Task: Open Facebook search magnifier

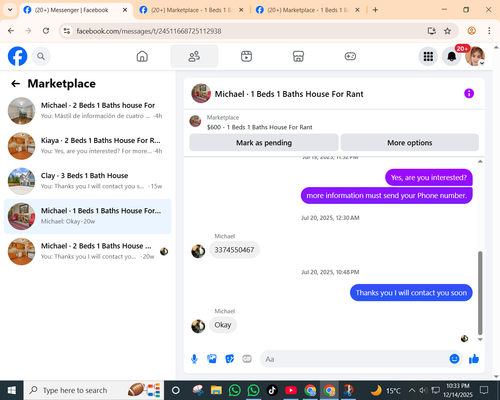Action: (x=41, y=56)
